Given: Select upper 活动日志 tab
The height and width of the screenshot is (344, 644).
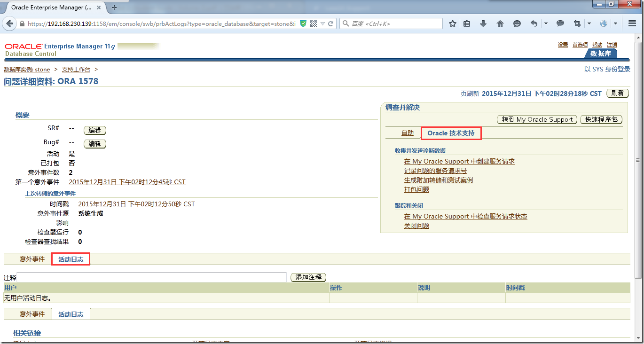Looking at the screenshot, I should pos(71,259).
